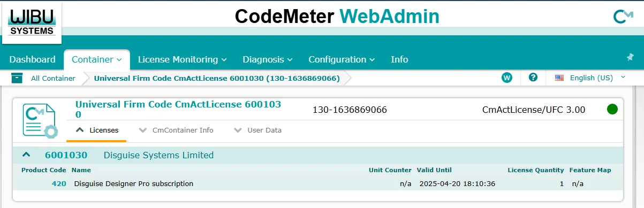The image size is (644, 208).
Task: Click the green status indicator dot
Action: tap(612, 110)
